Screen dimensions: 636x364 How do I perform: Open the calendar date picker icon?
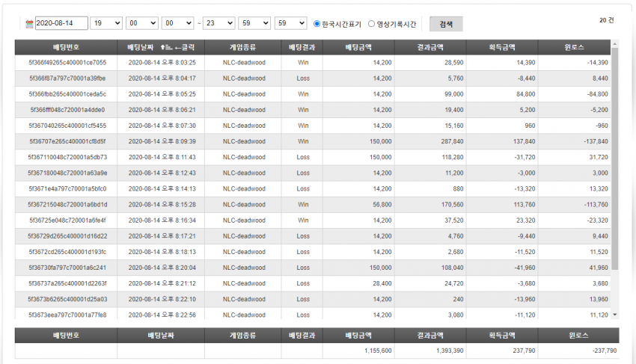(29, 24)
